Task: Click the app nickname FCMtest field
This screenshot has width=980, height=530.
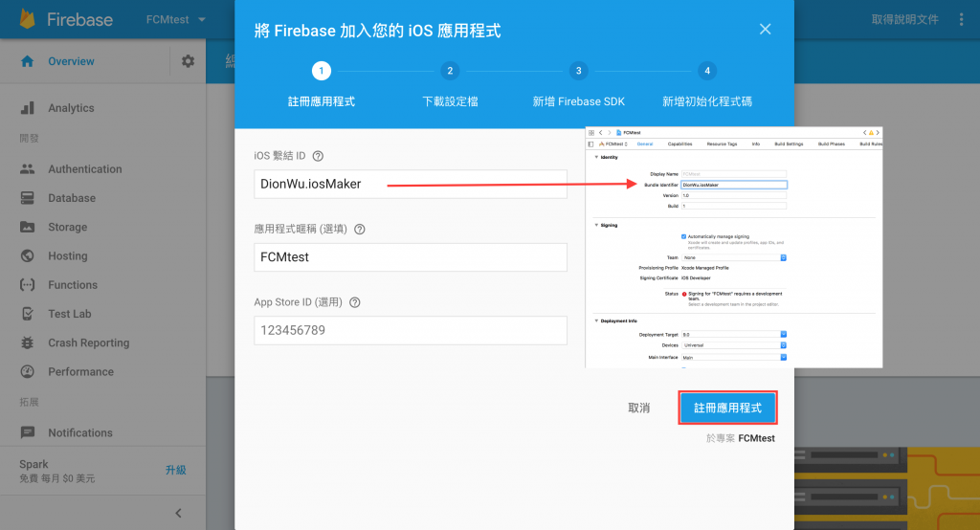Action: click(411, 257)
